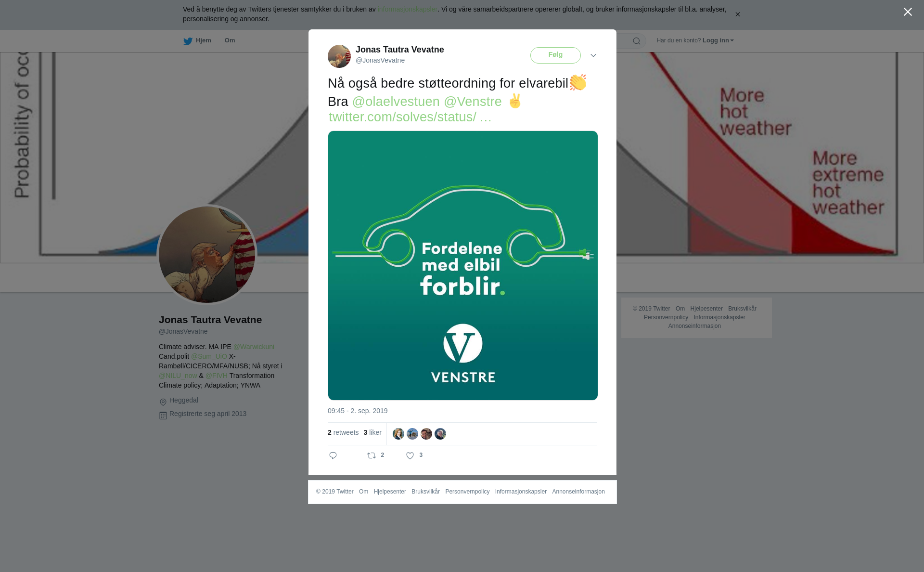The image size is (924, 572).
Task: Click first liker's avatar thumbnail
Action: pyautogui.click(x=398, y=434)
